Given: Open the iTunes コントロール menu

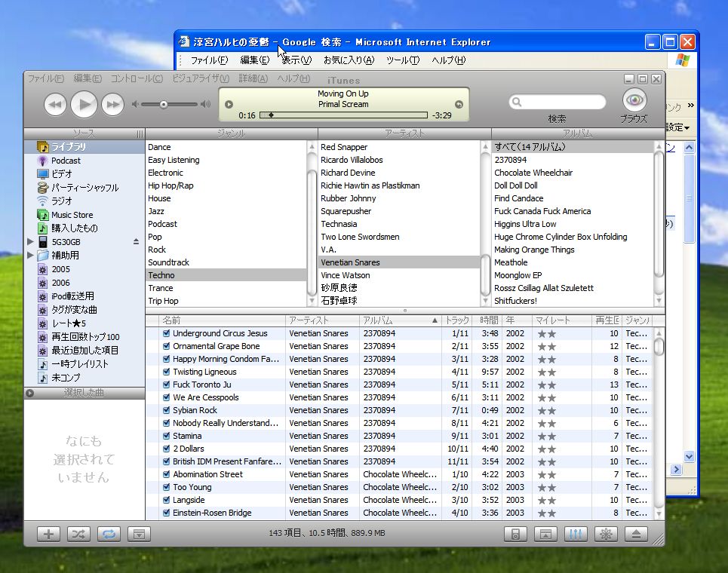Looking at the screenshot, I should click(x=137, y=78).
